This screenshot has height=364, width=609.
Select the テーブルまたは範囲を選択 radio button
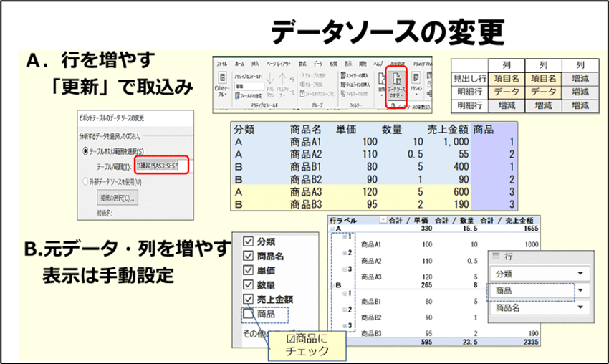[x=85, y=151]
